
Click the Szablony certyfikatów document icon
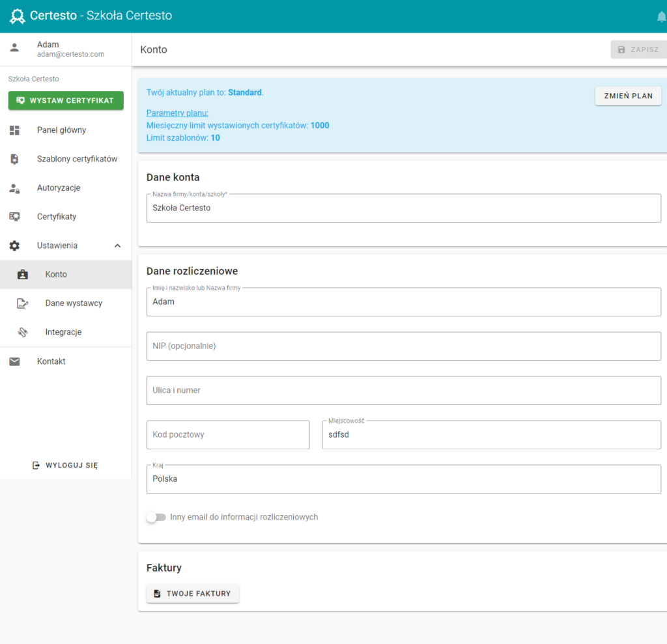click(14, 159)
